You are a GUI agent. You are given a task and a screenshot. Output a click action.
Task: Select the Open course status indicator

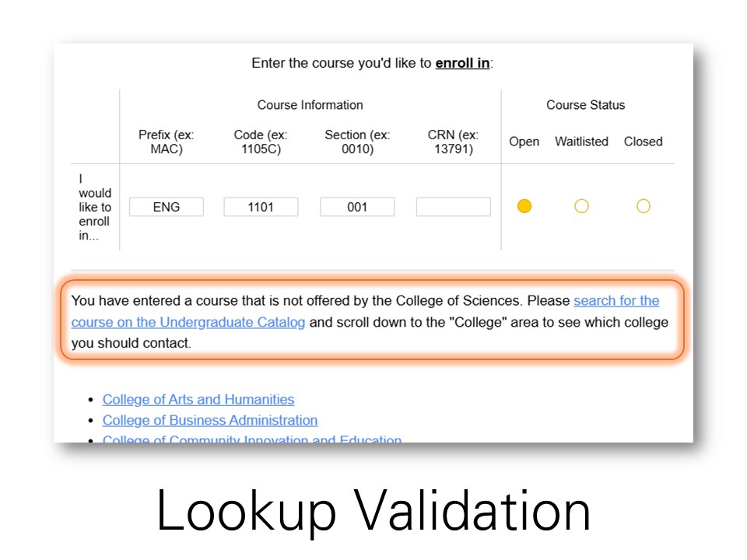tap(524, 205)
